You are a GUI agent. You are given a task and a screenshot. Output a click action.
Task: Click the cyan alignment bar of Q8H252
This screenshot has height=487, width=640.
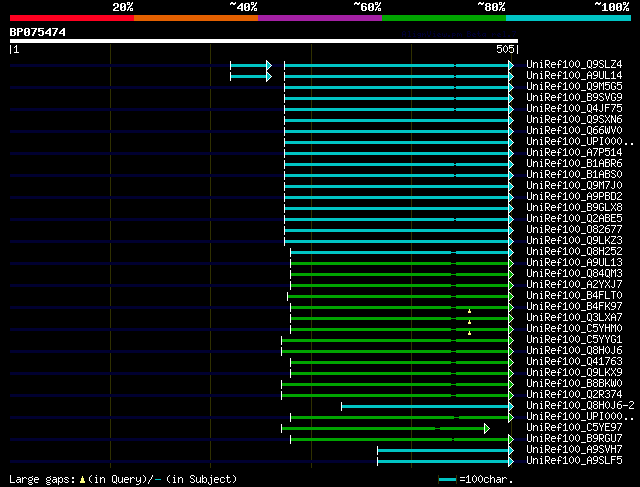pos(402,253)
